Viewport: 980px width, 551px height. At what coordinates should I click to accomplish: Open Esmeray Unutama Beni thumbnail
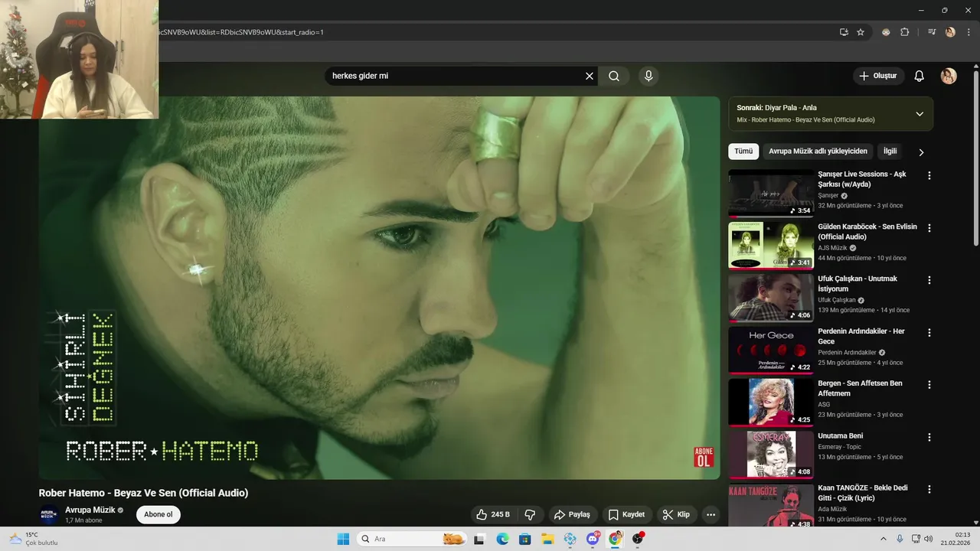coord(771,455)
